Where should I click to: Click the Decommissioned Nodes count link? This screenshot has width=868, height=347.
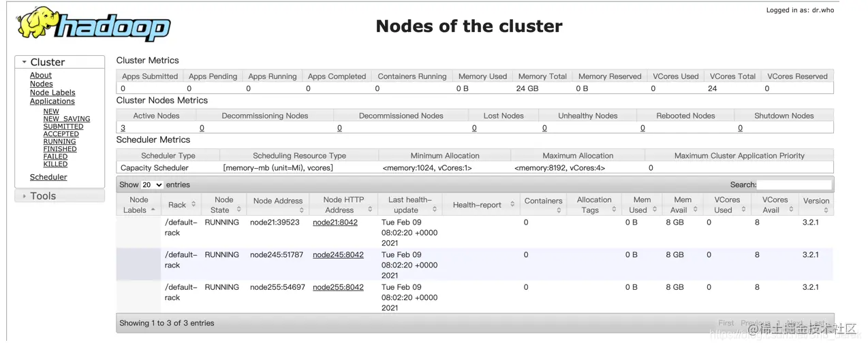pyautogui.click(x=339, y=128)
